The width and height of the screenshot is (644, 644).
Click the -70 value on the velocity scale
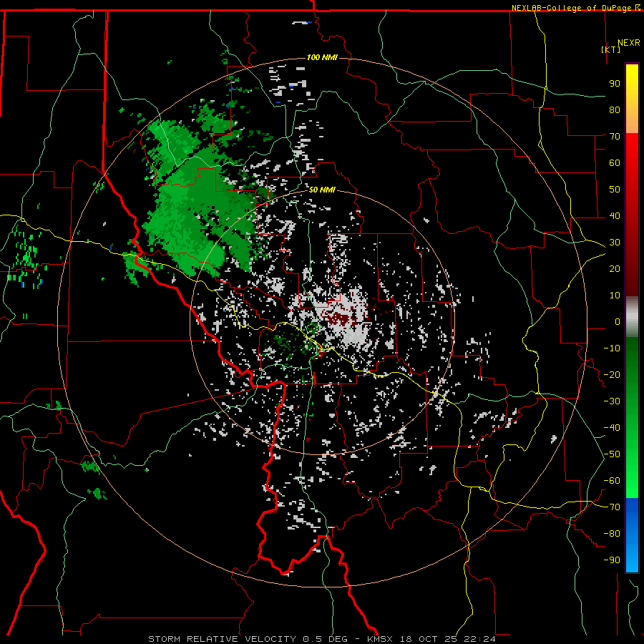(612, 507)
